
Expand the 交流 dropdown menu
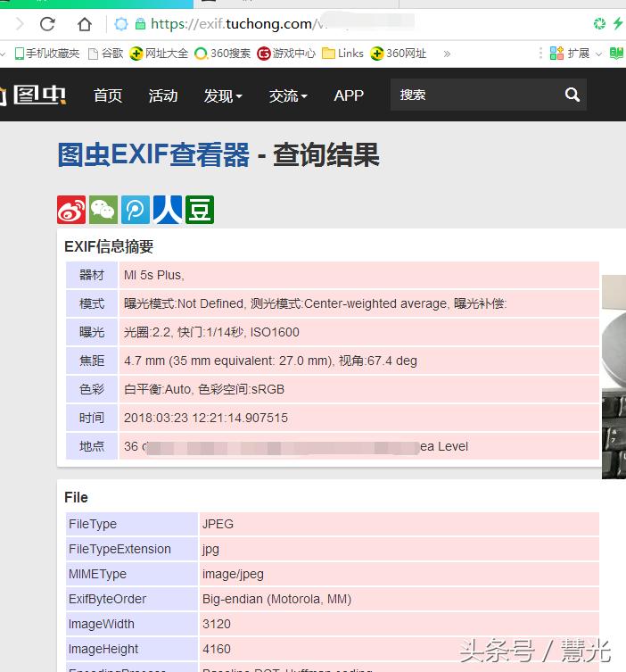click(288, 95)
